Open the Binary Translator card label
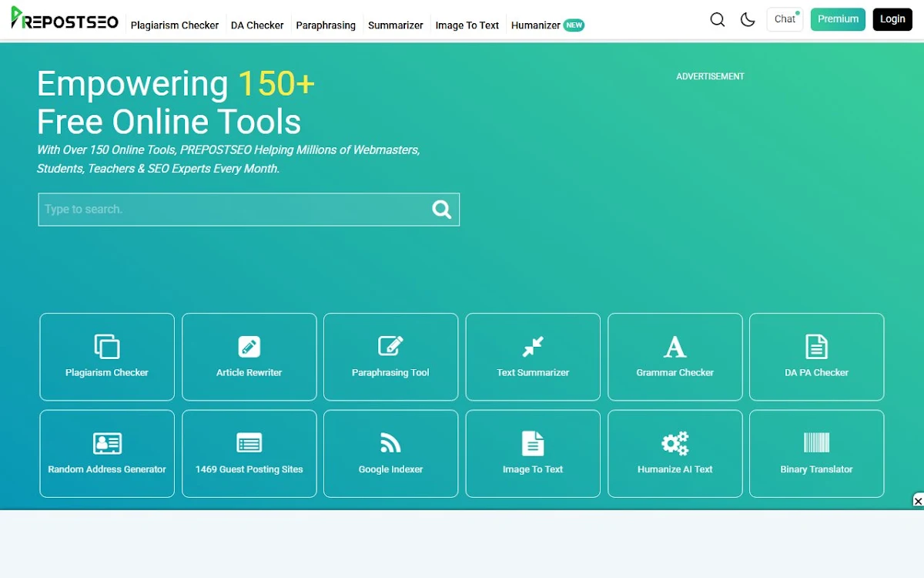 pos(816,469)
